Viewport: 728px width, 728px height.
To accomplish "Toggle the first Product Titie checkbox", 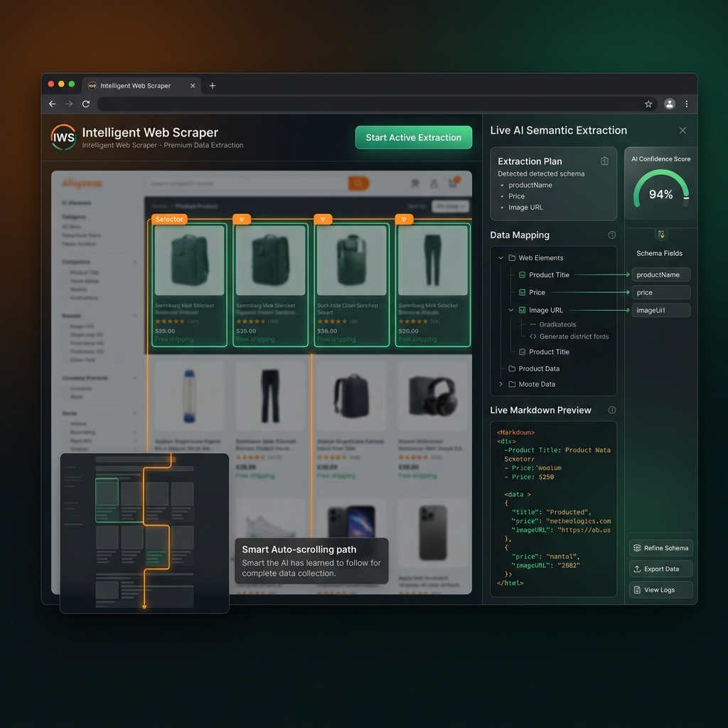I will point(523,275).
